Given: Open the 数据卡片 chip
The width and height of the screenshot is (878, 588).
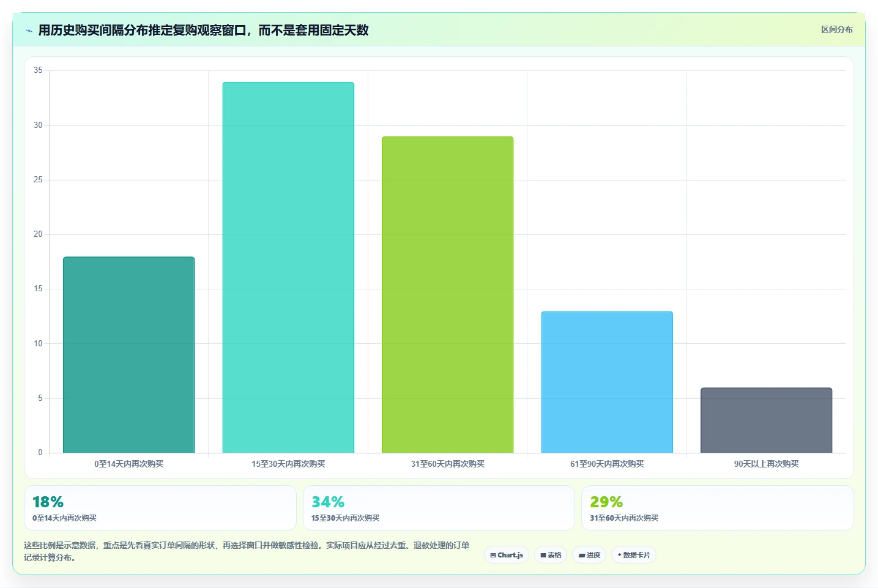Looking at the screenshot, I should (634, 555).
